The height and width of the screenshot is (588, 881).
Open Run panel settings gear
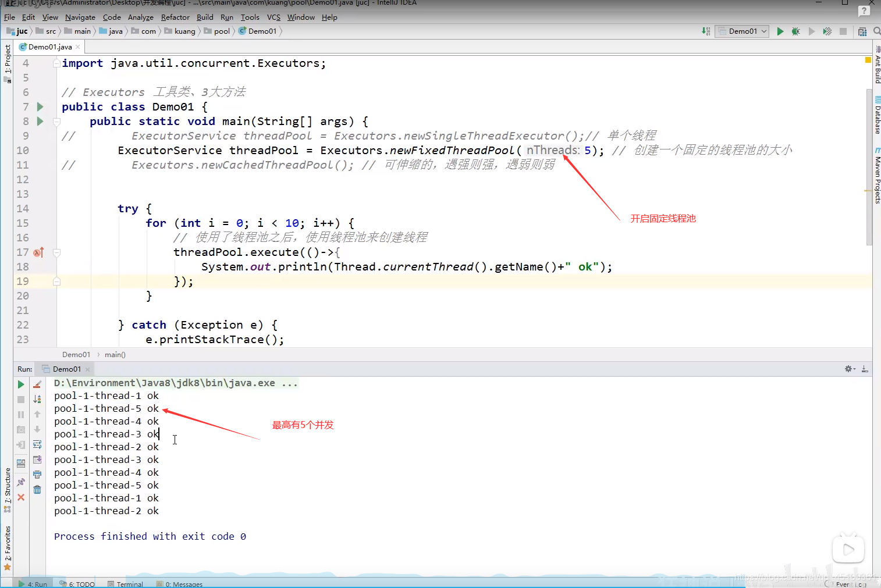pos(850,369)
